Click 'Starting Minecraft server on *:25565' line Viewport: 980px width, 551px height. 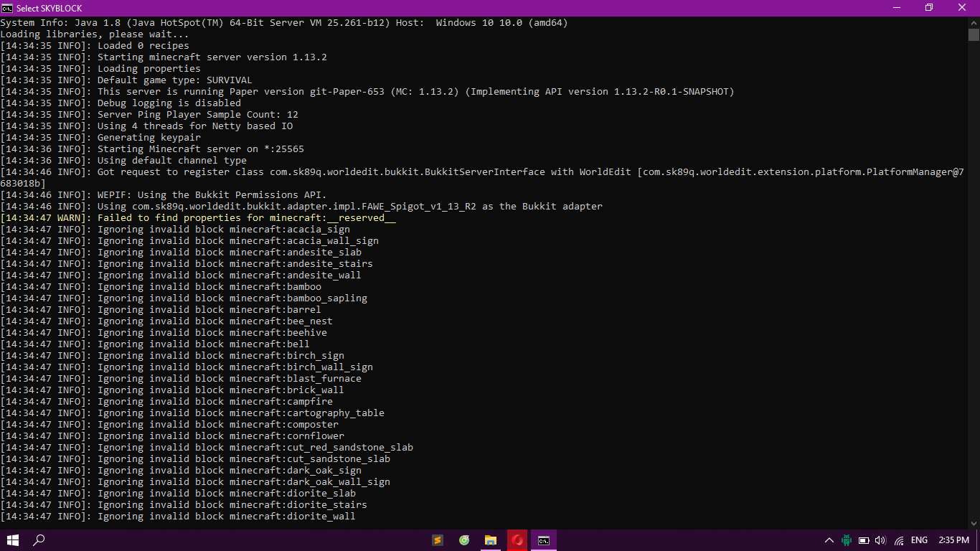152,149
